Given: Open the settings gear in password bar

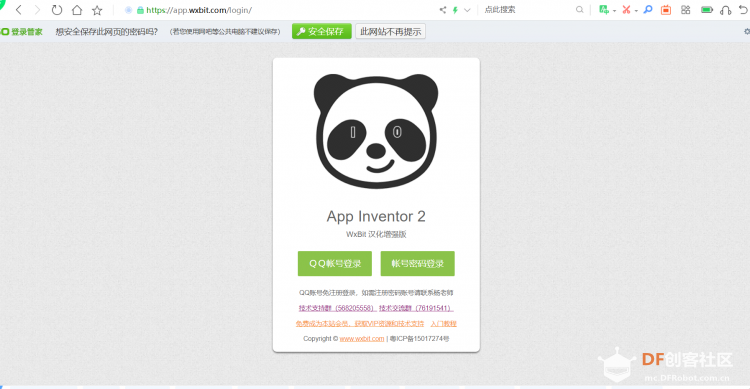Looking at the screenshot, I should click(747, 32).
